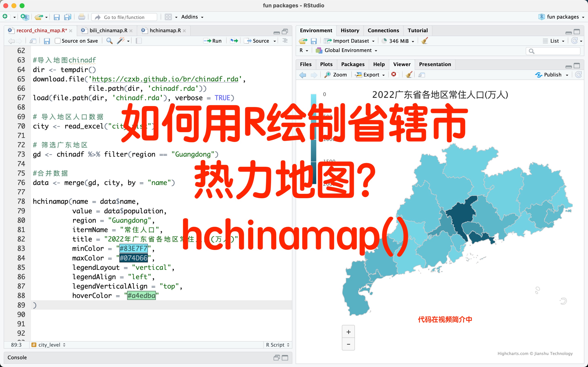Zoom the plot in the Viewer
Viewport: 588px width, 367px height.
pos(336,74)
